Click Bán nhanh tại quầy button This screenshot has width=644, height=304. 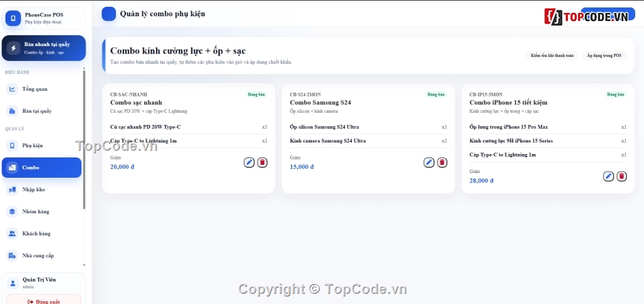pos(44,48)
